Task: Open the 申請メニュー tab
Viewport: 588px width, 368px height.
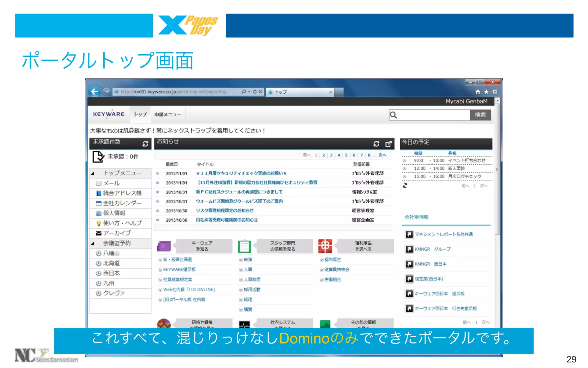Action: pos(168,114)
